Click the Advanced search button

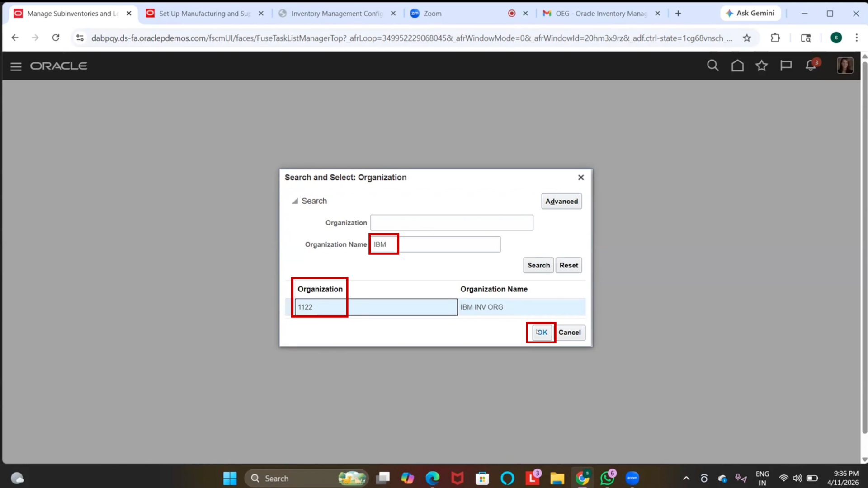point(561,202)
